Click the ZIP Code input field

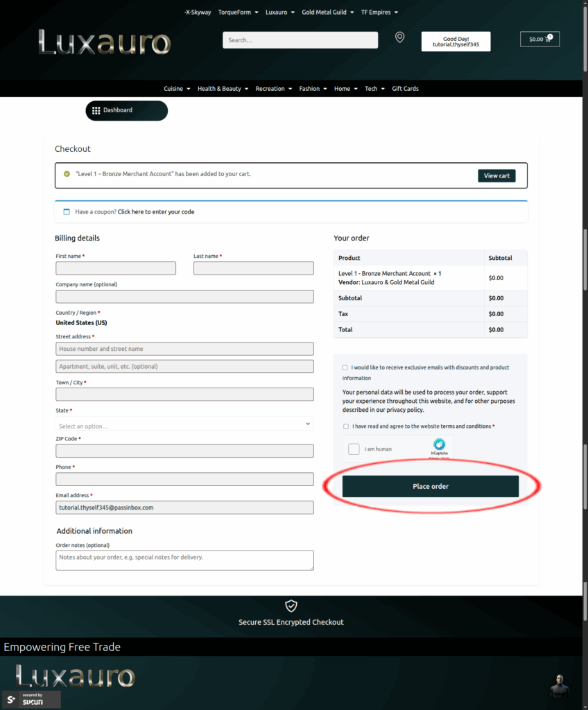(184, 451)
